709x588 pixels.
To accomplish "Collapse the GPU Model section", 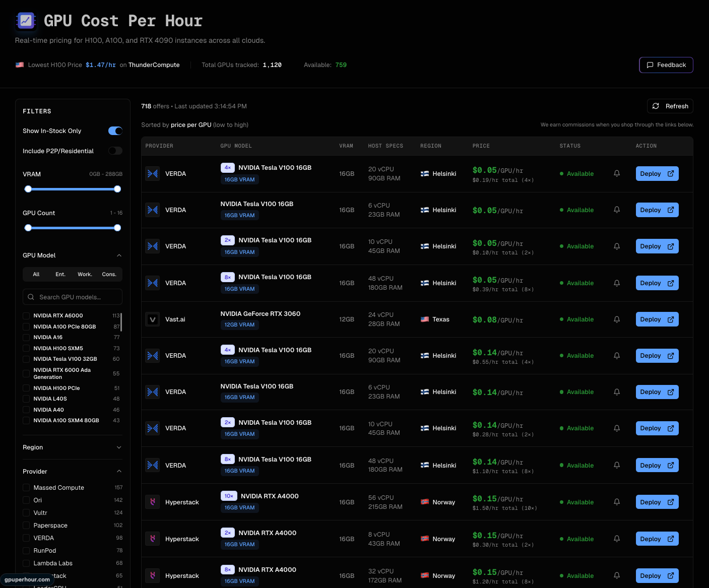I will click(x=119, y=255).
